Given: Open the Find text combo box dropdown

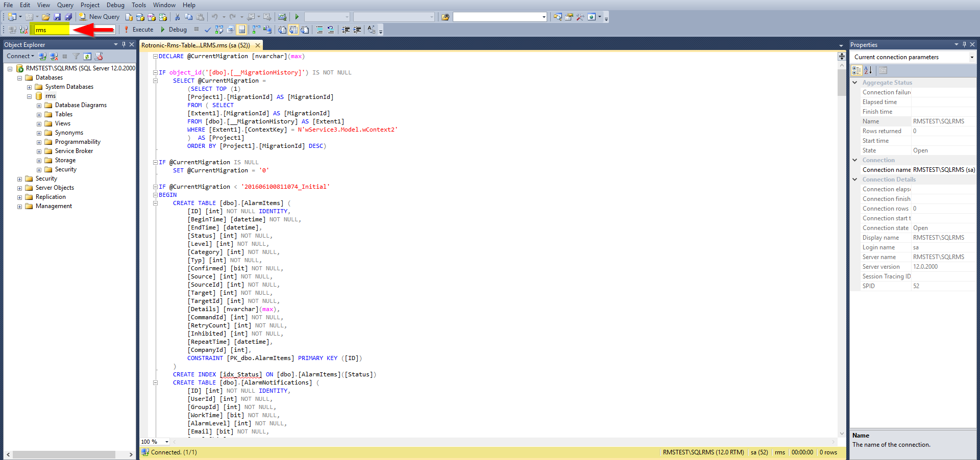Looking at the screenshot, I should [544, 17].
